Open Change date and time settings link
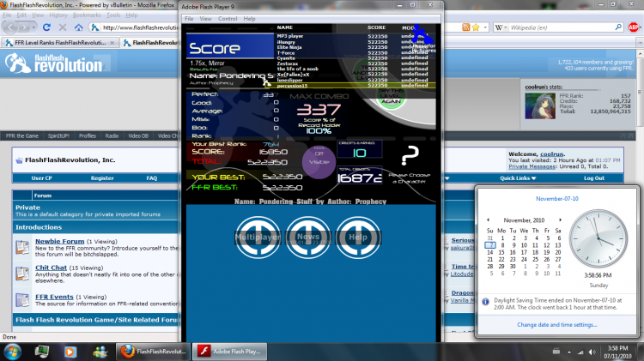Image resolution: width=644 pixels, height=361 pixels. [x=557, y=324]
